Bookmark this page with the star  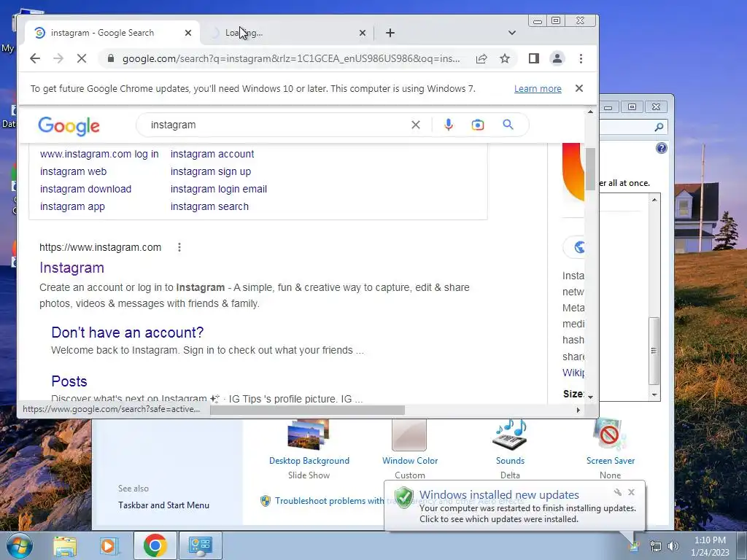[505, 58]
